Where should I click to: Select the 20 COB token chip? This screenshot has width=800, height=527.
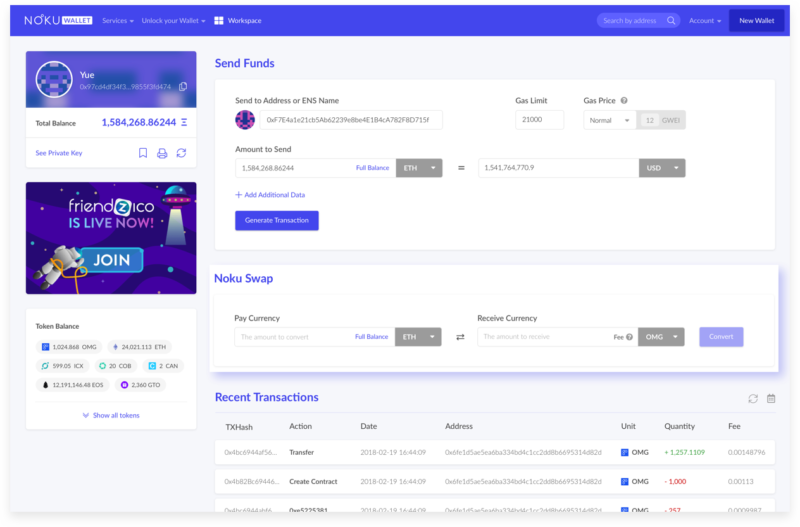tap(115, 366)
